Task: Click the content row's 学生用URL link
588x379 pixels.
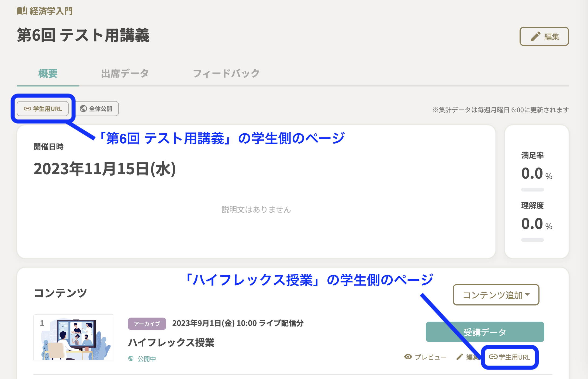Action: point(509,357)
